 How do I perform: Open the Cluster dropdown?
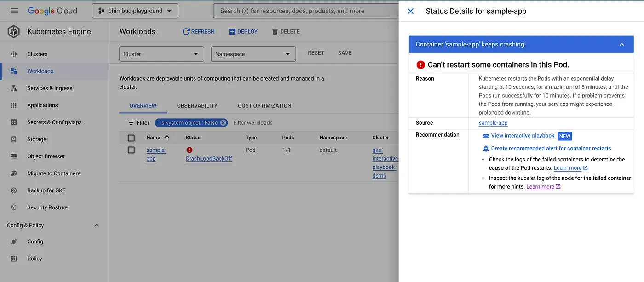pos(161,54)
